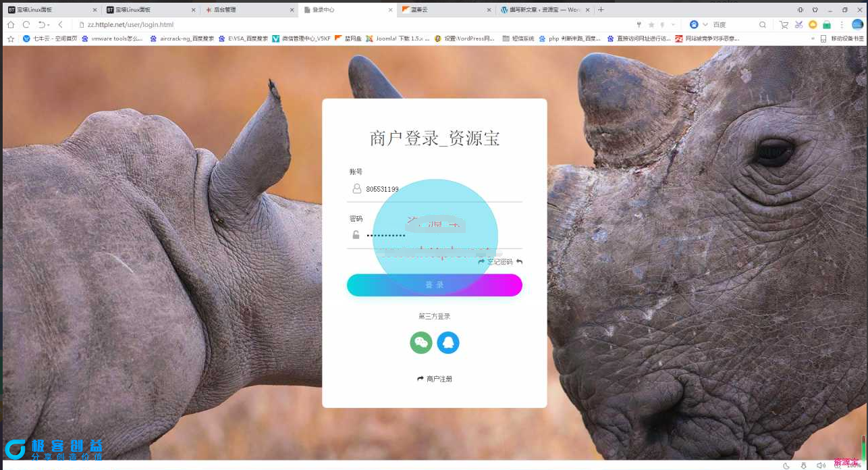Viewport: 868px width, 470px height.
Task: Mute the speaker icon in the taskbar
Action: click(x=821, y=466)
